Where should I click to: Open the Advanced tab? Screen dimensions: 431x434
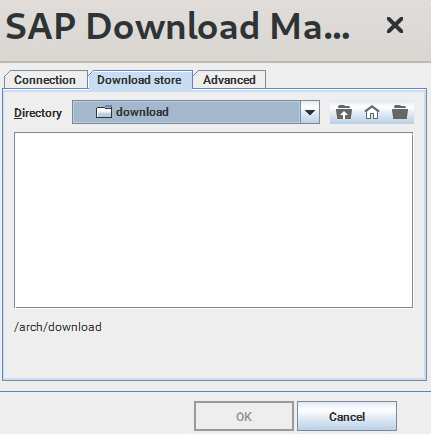click(x=229, y=80)
